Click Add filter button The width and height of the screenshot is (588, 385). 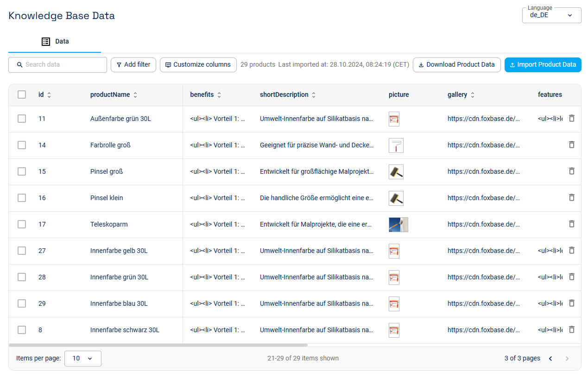point(133,65)
